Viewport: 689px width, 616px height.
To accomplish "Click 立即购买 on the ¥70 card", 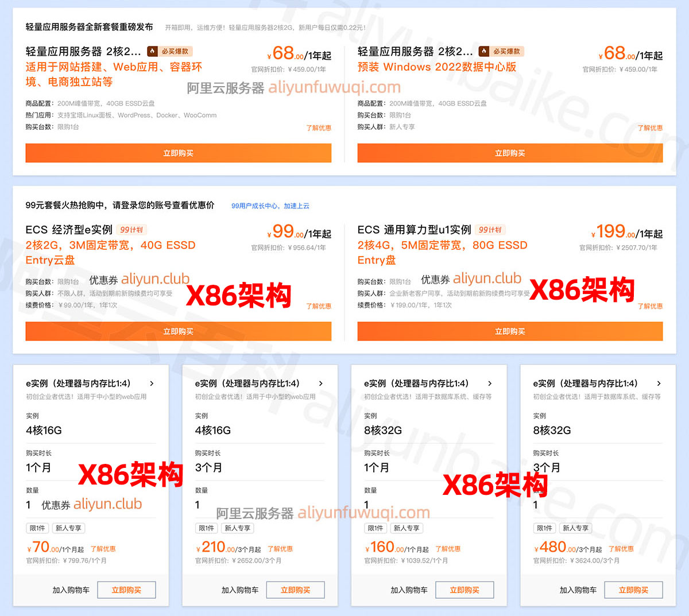I will coord(126,590).
